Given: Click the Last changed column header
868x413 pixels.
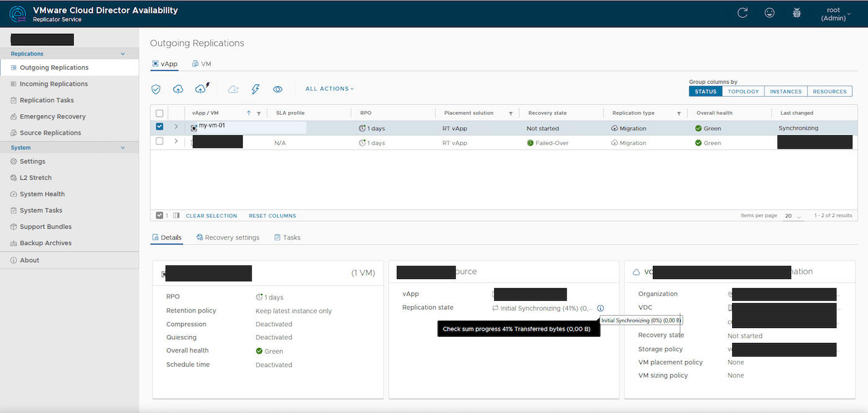Looking at the screenshot, I should coord(797,113).
